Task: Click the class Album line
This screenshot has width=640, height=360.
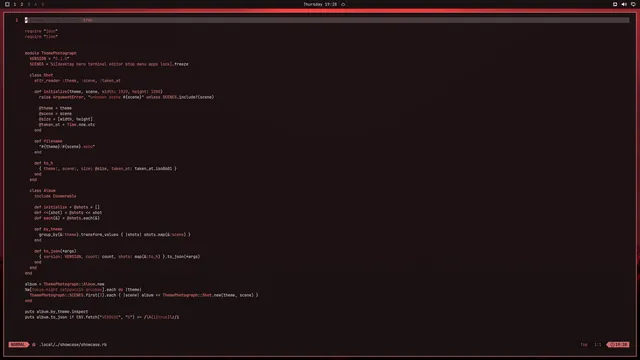Action: click(x=42, y=191)
